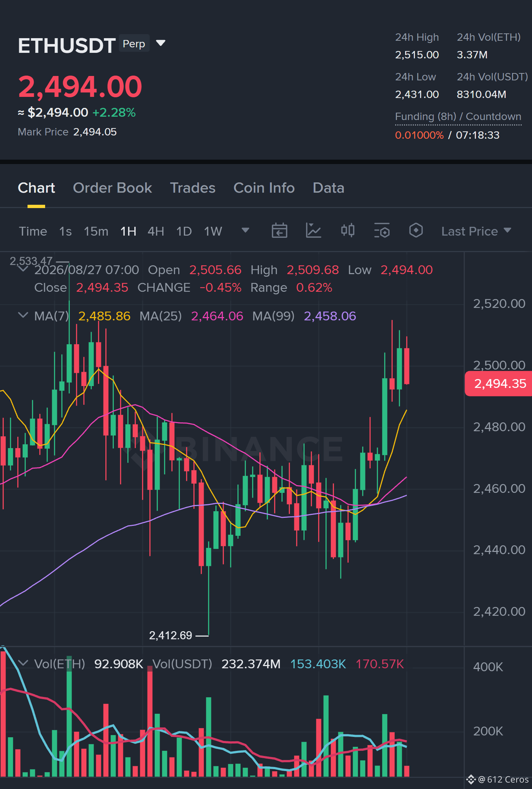The height and width of the screenshot is (789, 532).
Task: Click the Open value 2,505.66
Action: click(x=215, y=270)
